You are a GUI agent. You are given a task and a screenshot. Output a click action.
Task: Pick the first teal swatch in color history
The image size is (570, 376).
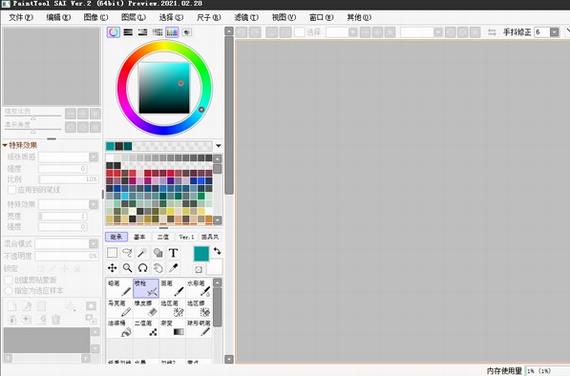110,146
